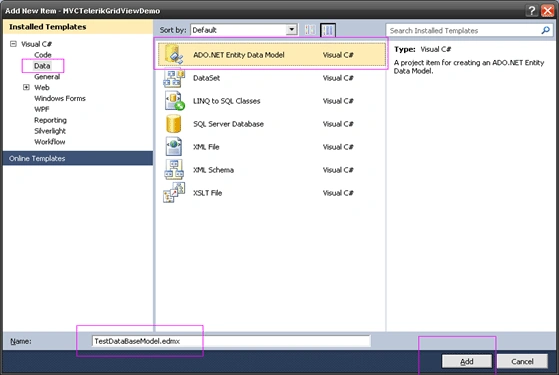Screen dimensions: 559x375
Task: Click the XML File template icon
Action: coord(174,147)
